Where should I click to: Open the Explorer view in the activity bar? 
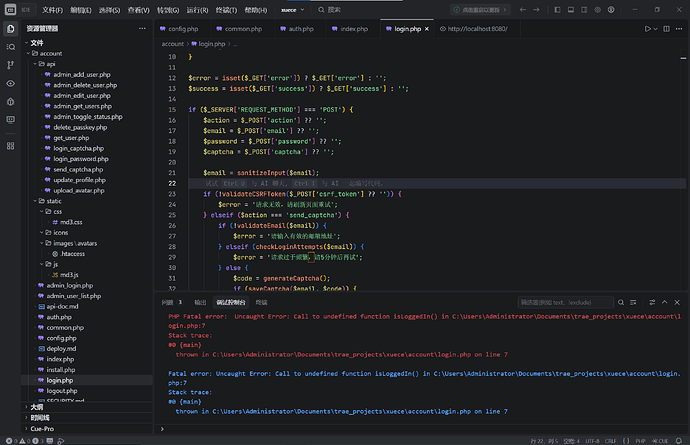(11, 29)
